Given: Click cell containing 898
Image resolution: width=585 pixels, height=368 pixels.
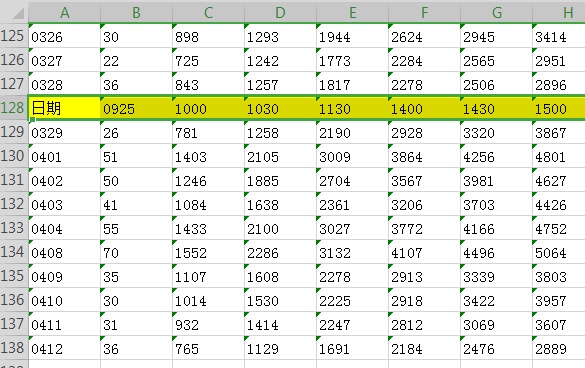Looking at the screenshot, I should tap(209, 37).
